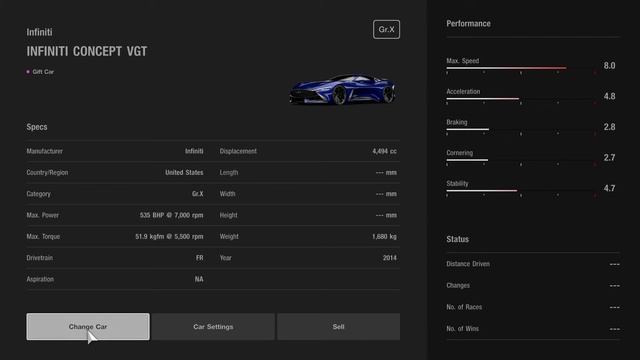Click the Braking performance bar
Image resolution: width=640 pixels, height=360 pixels.
coord(521,129)
